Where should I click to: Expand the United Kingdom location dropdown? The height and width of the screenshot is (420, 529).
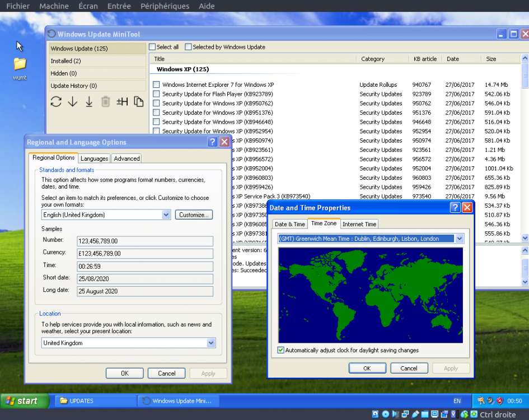click(211, 343)
